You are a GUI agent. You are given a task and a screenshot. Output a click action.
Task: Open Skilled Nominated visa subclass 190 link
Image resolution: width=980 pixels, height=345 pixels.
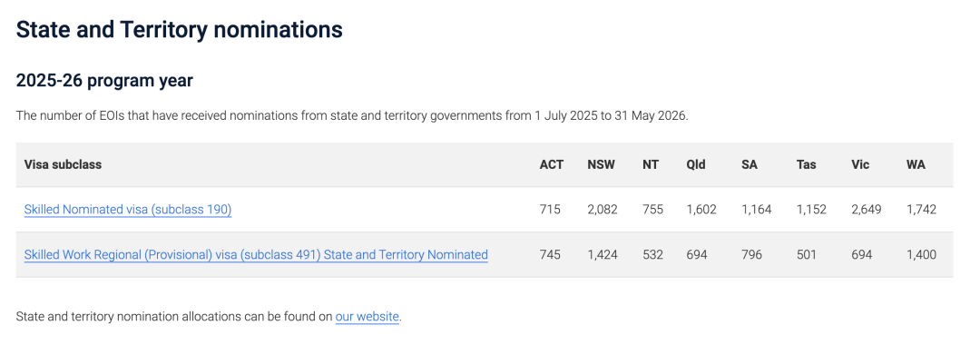(128, 210)
